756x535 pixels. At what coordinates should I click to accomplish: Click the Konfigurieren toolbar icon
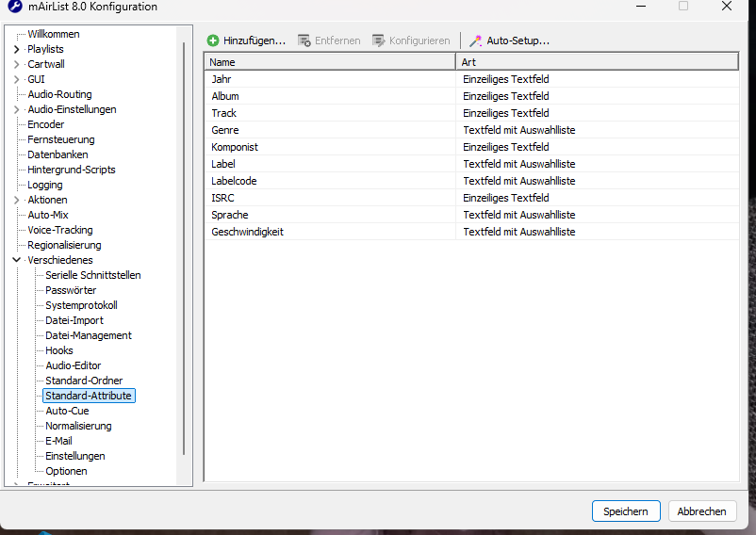(379, 41)
